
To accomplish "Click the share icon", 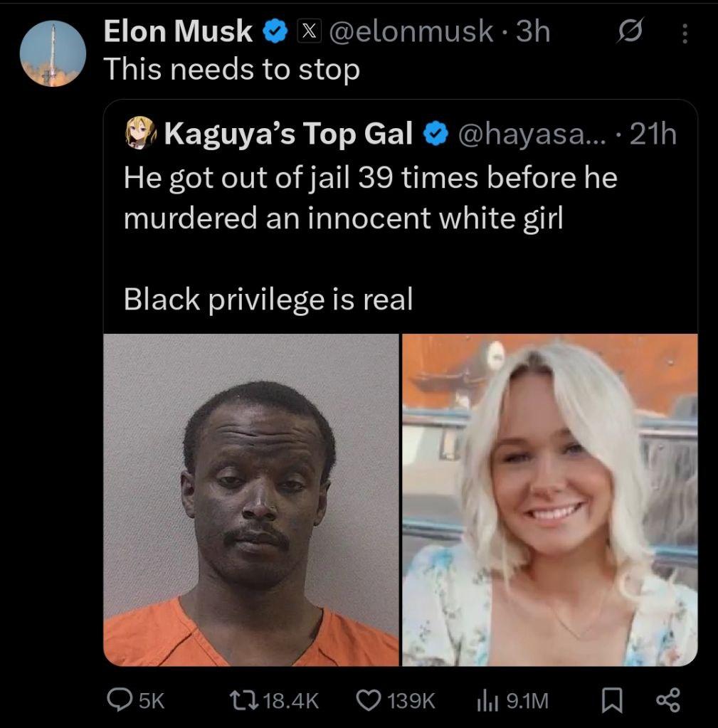I will [667, 701].
